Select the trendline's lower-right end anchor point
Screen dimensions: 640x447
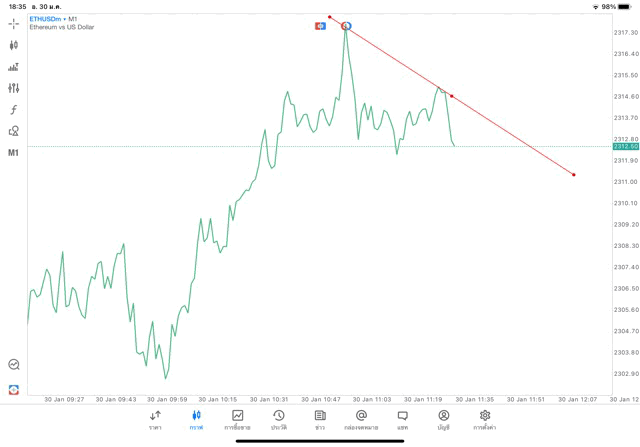tap(574, 175)
